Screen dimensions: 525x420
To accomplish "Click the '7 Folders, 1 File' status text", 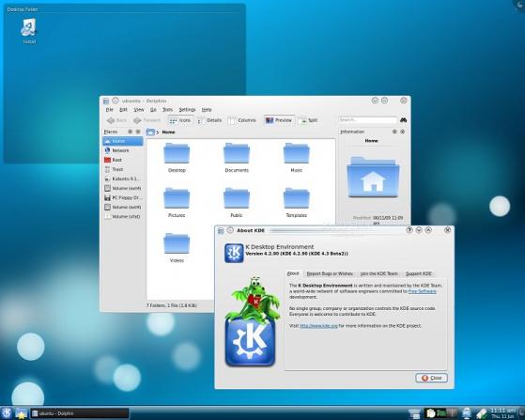I will tap(172, 305).
